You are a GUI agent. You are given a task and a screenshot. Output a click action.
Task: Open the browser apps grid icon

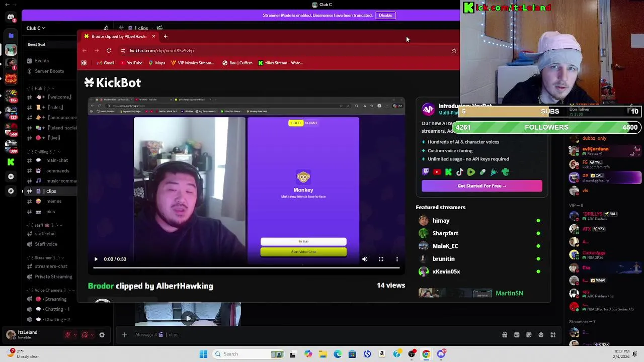pyautogui.click(x=84, y=63)
